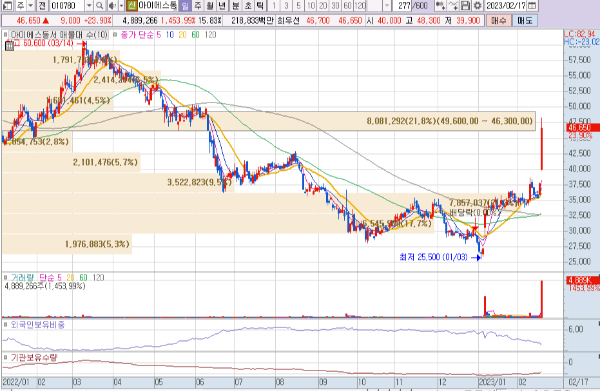Choose the 3 interval button
Viewport: 600px width, 391px height.
point(286,5)
